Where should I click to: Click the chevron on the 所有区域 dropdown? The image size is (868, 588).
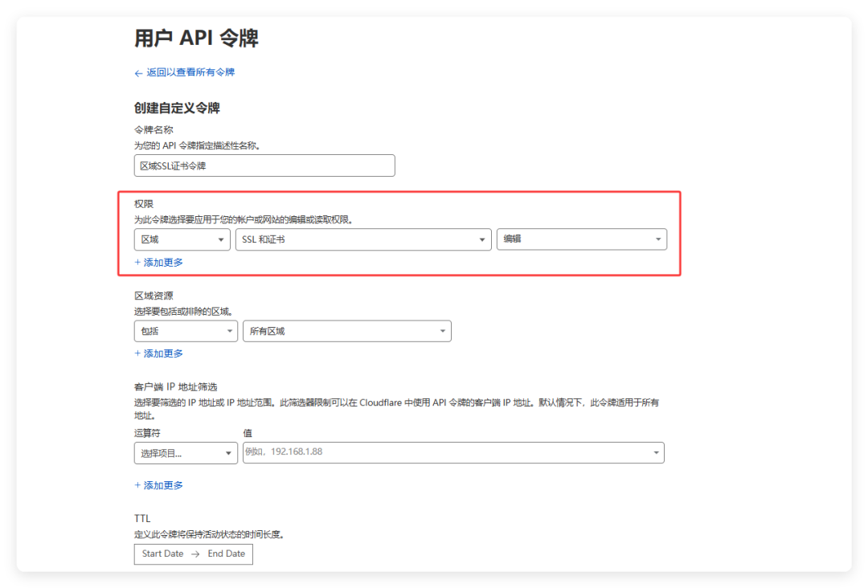(x=441, y=330)
